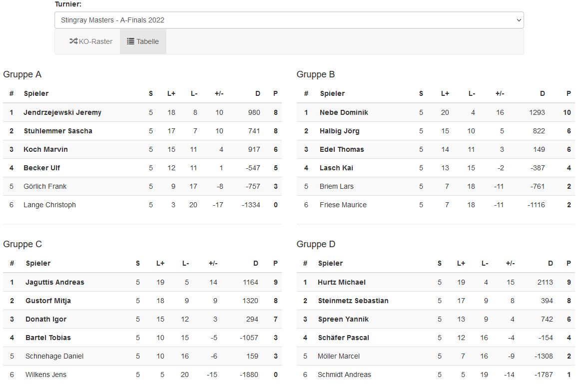The width and height of the screenshot is (579, 392).
Task: Click the Gruppe C heading
Action: coord(22,244)
